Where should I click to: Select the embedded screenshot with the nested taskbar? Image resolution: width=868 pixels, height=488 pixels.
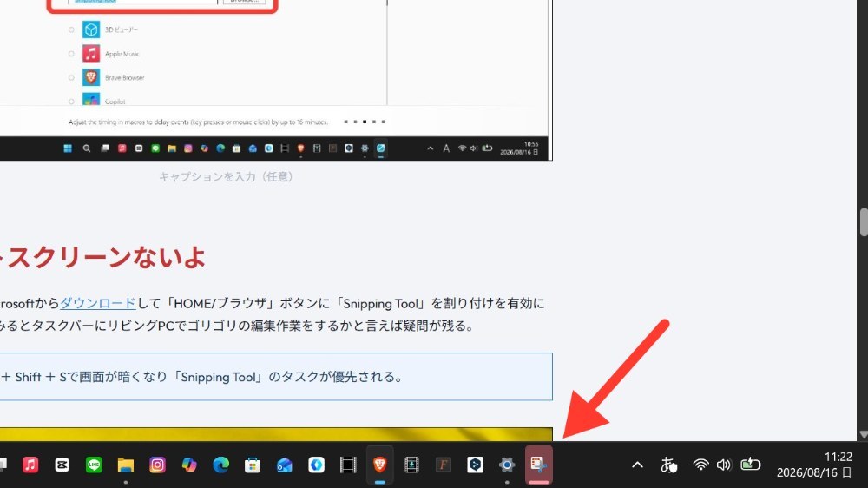tap(276, 80)
